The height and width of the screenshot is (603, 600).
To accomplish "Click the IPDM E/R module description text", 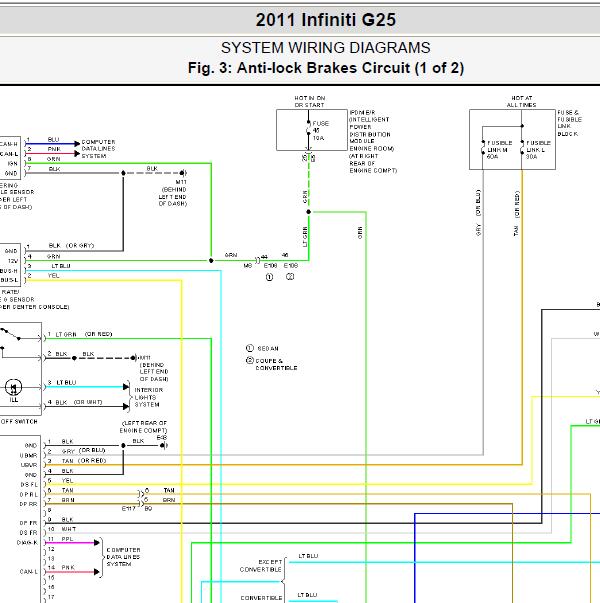I will (372, 142).
